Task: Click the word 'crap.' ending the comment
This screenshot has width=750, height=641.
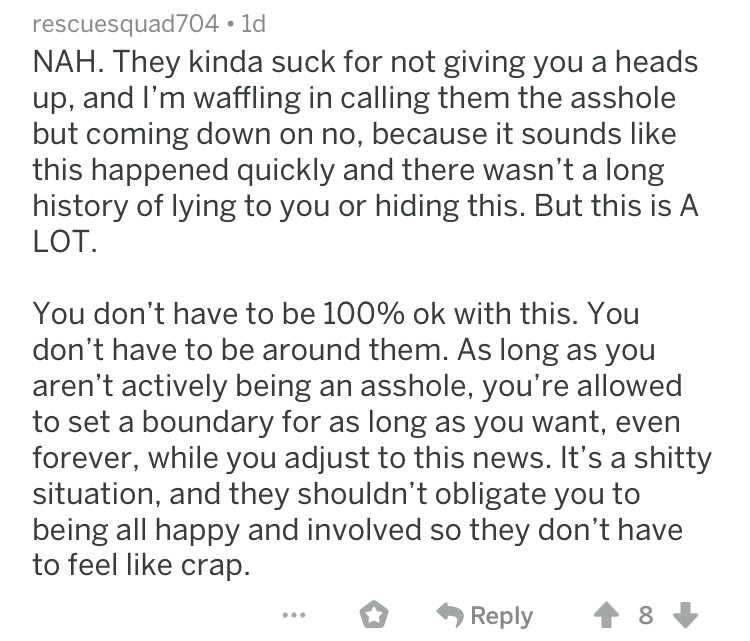Action: [x=215, y=566]
